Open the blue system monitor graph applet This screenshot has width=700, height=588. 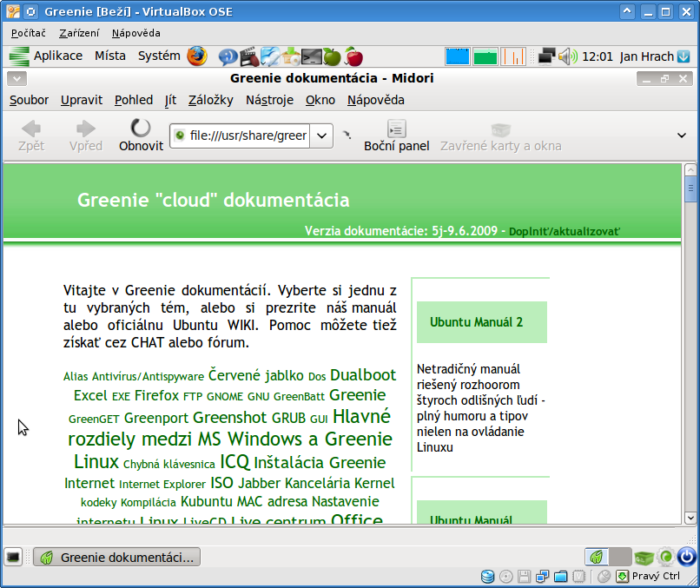(458, 56)
